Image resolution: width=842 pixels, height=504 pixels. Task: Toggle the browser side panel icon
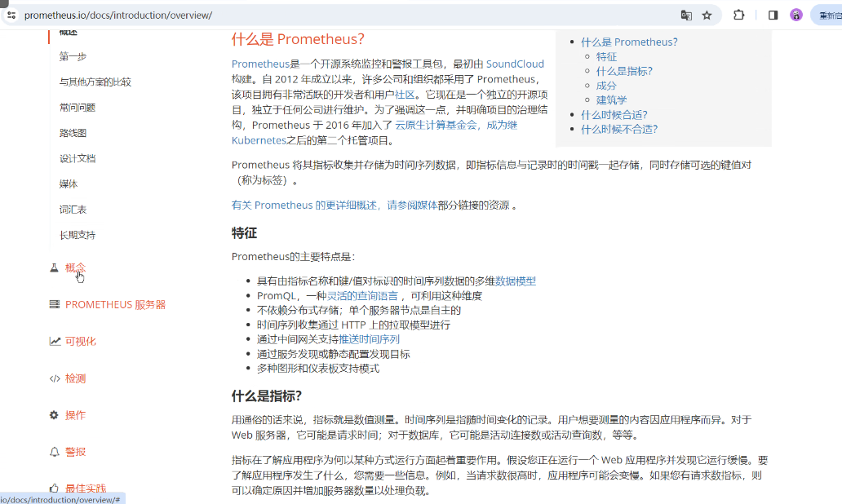tap(773, 15)
